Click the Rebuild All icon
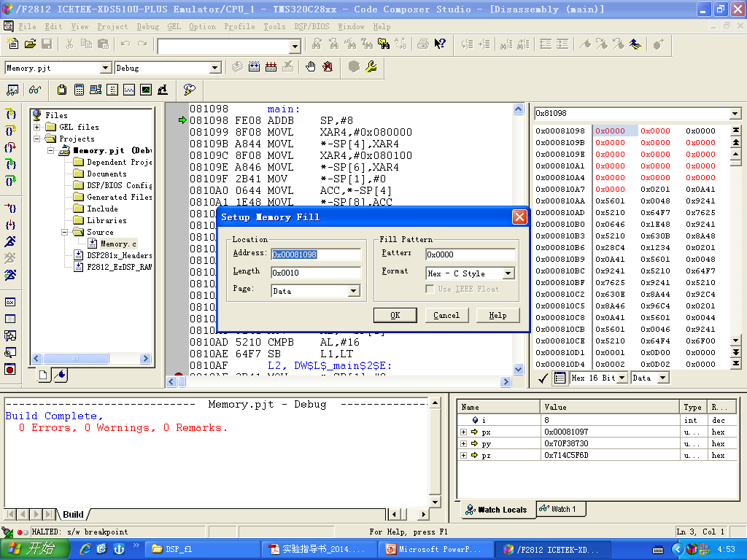This screenshot has width=747, height=560. tap(271, 67)
